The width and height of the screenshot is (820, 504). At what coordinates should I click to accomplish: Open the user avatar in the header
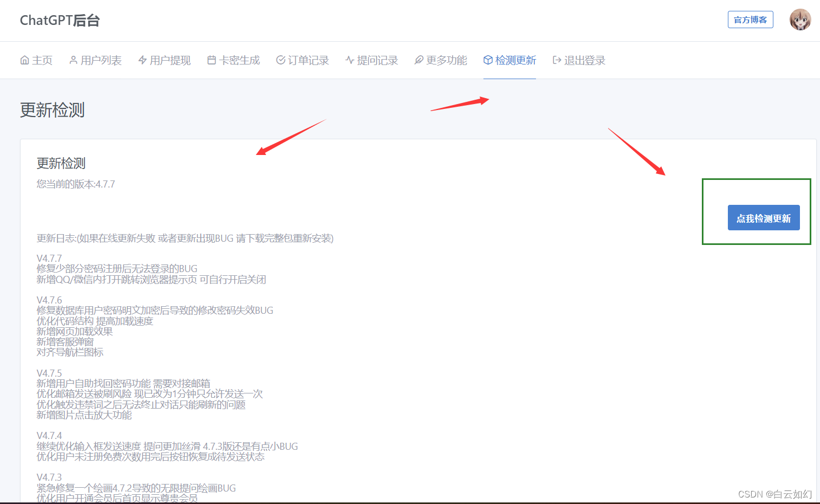pyautogui.click(x=800, y=20)
